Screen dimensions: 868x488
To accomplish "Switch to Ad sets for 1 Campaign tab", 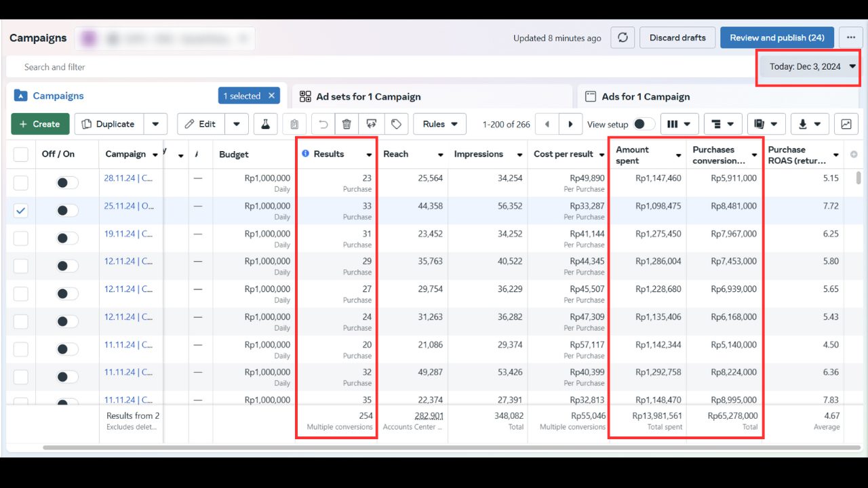I will click(x=368, y=97).
